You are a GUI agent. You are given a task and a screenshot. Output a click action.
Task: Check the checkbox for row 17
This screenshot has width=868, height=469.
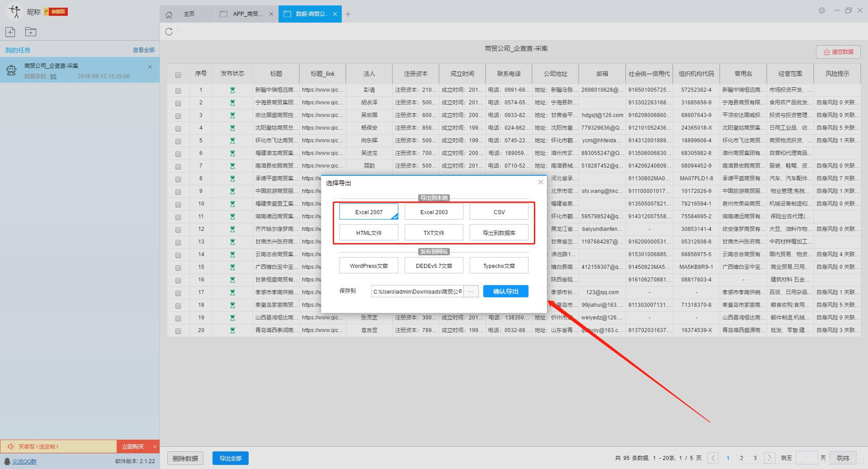178,293
